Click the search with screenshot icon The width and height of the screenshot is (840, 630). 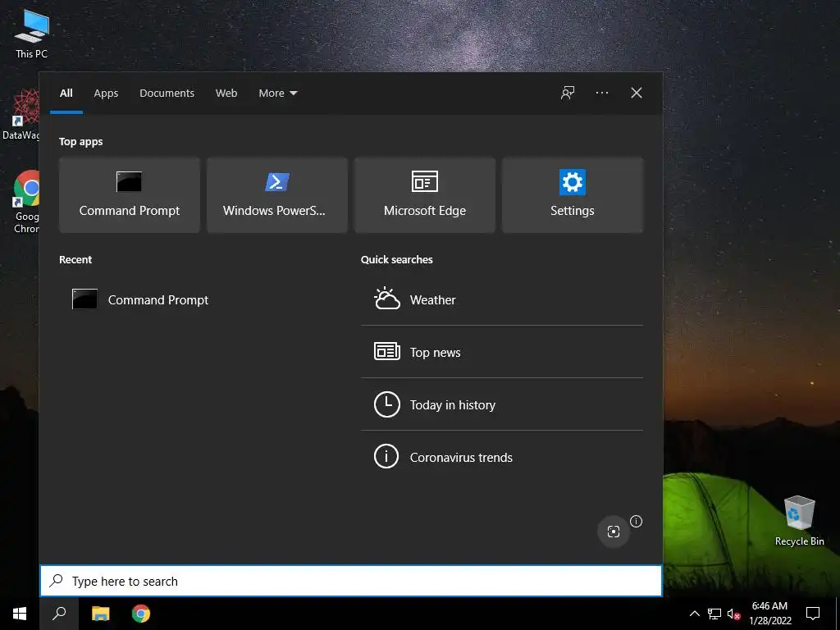tap(614, 532)
